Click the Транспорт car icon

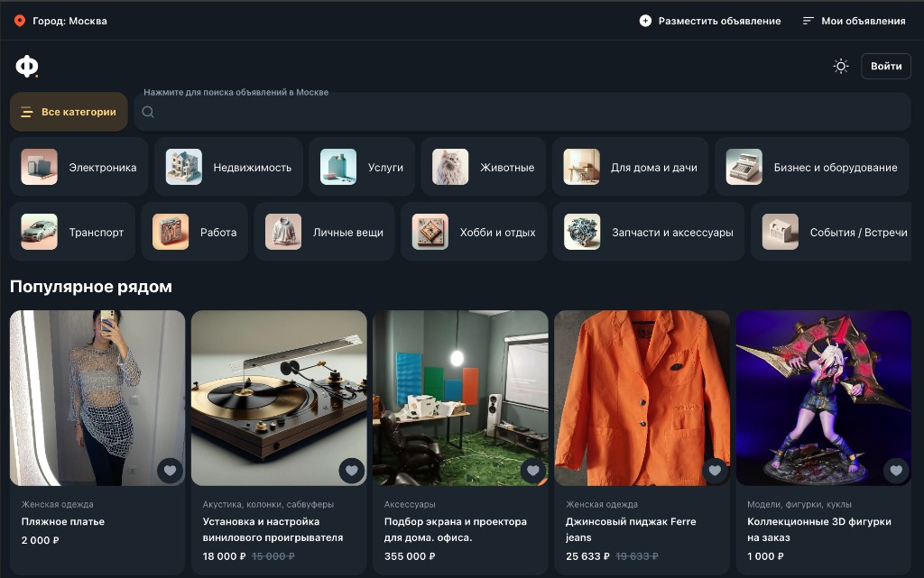coord(40,232)
